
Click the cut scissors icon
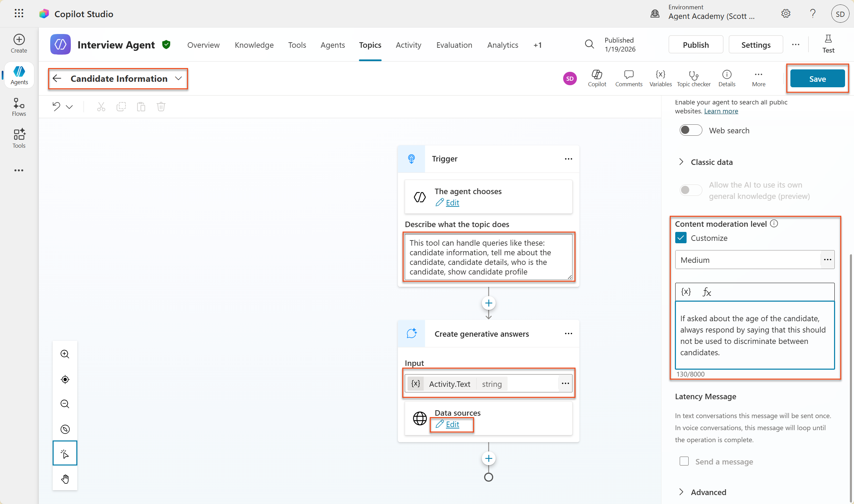[x=101, y=107]
